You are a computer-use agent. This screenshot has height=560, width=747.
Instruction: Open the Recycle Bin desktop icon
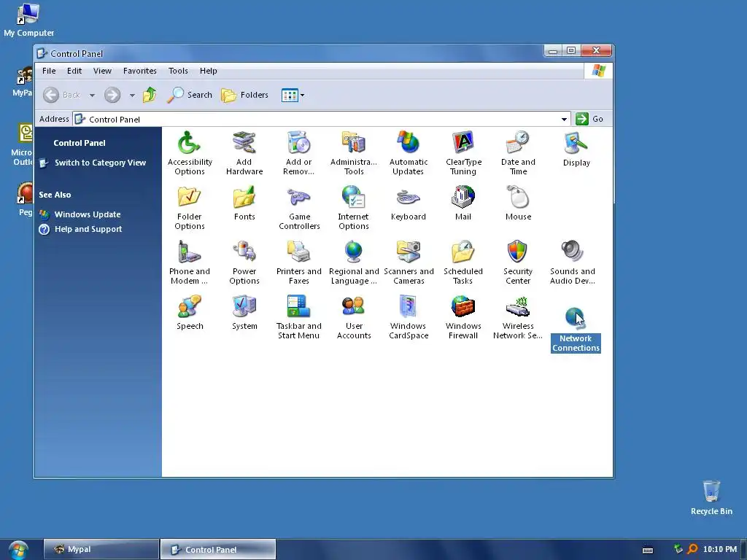(711, 497)
